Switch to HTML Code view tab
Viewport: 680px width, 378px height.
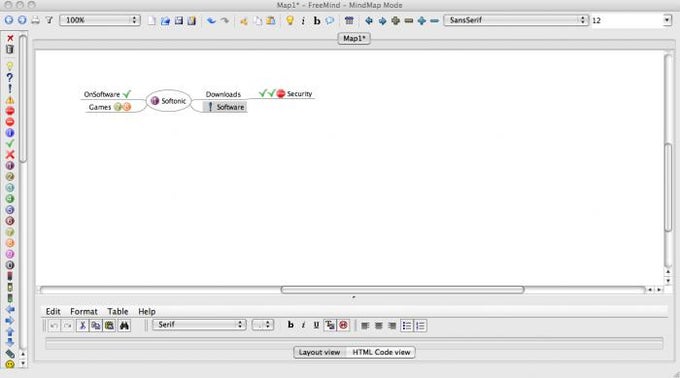pyautogui.click(x=381, y=352)
